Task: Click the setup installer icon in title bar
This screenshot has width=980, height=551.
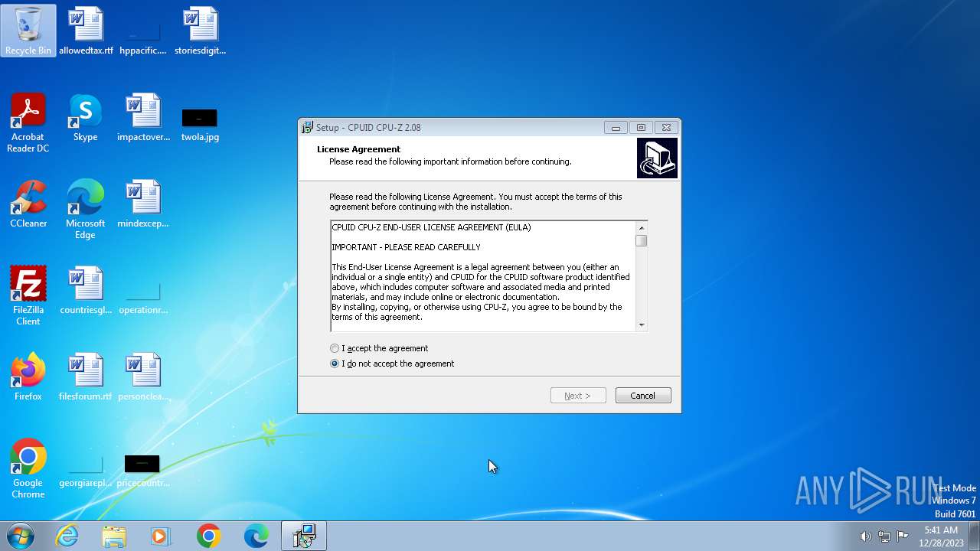Action: coord(307,127)
